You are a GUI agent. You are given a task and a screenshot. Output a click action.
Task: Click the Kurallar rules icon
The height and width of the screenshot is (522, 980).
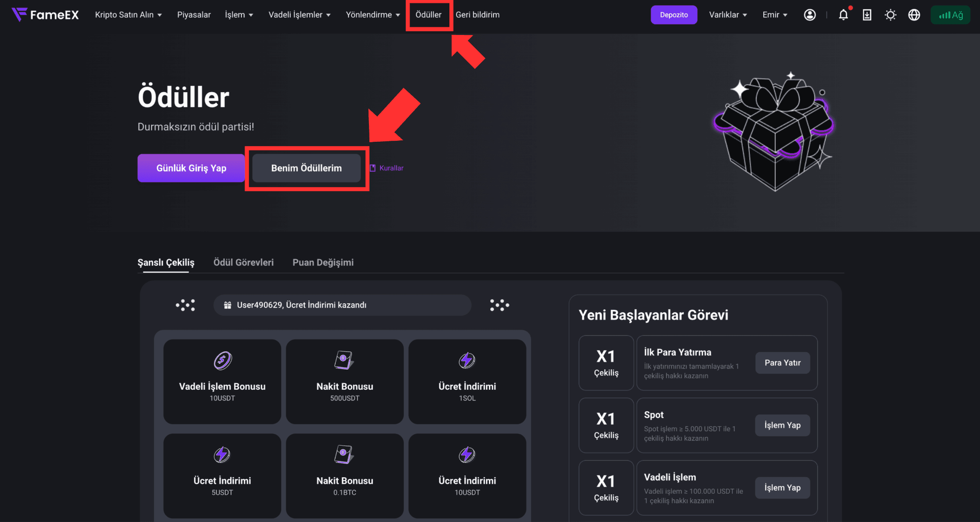[373, 168]
